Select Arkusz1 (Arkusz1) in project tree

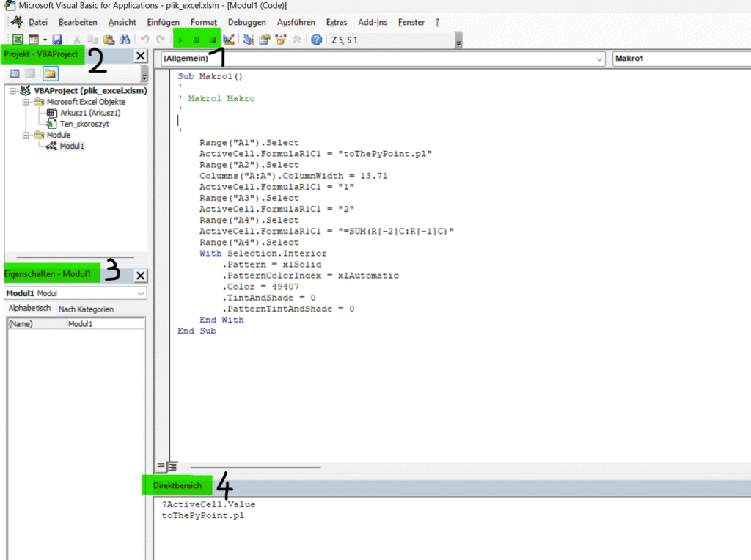(x=90, y=113)
